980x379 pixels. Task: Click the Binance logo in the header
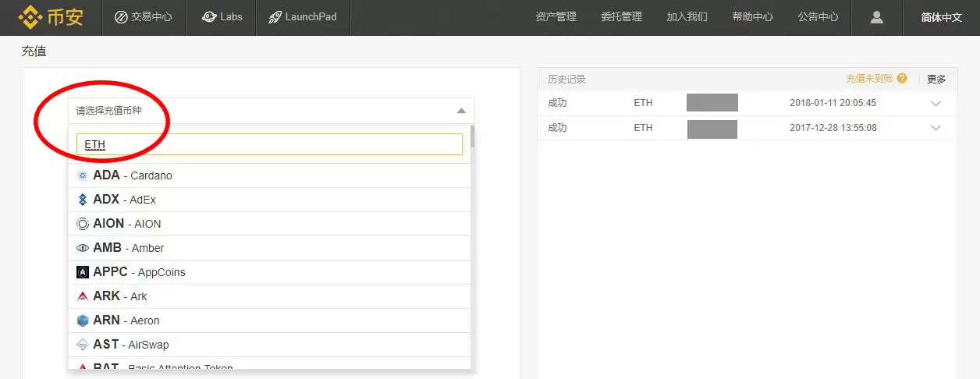51,16
